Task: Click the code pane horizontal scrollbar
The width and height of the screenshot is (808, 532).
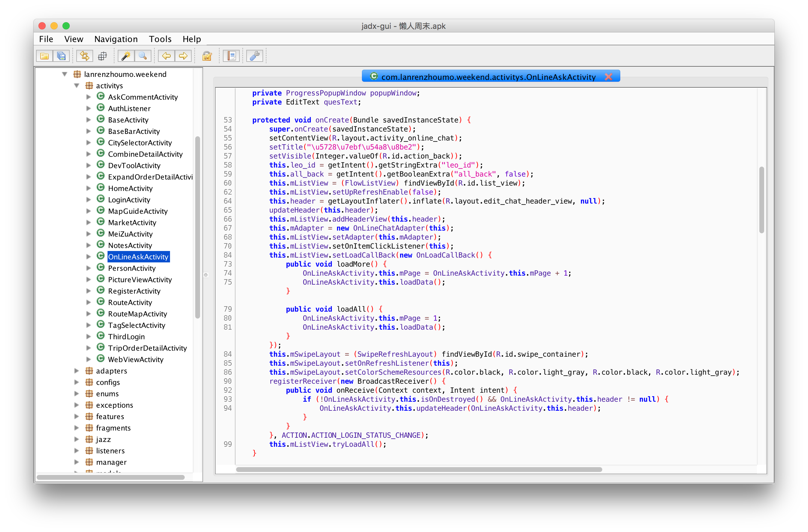Action: (x=419, y=470)
